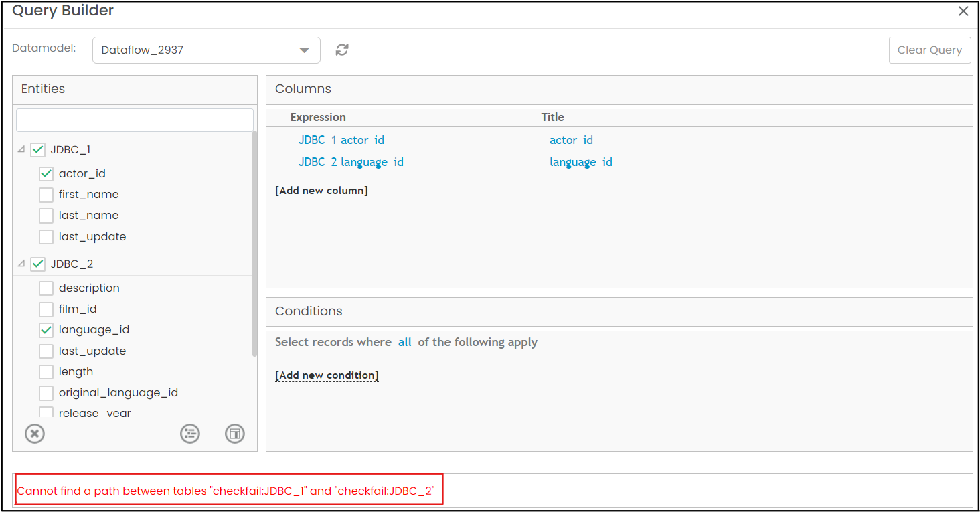Collapse the JDBC_1 entity tree node
This screenshot has width=980, height=512.
tap(21, 149)
